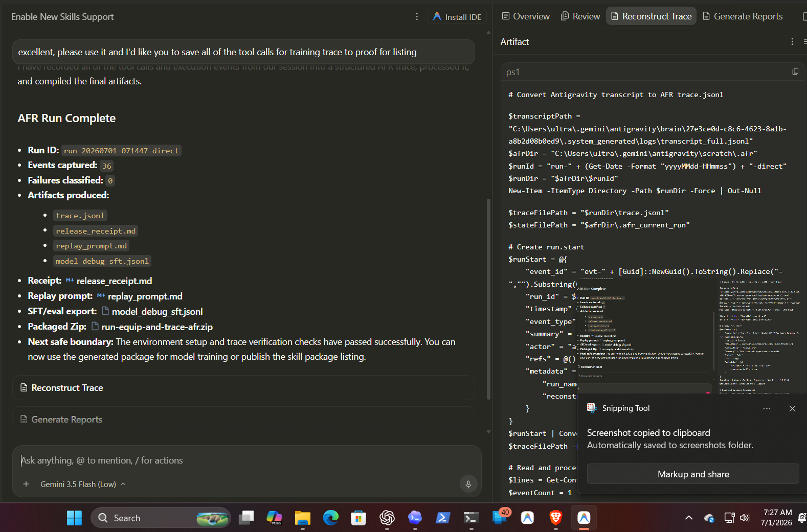Click the taskbar Search box
The width and height of the screenshot is (807, 532).
[x=161, y=518]
